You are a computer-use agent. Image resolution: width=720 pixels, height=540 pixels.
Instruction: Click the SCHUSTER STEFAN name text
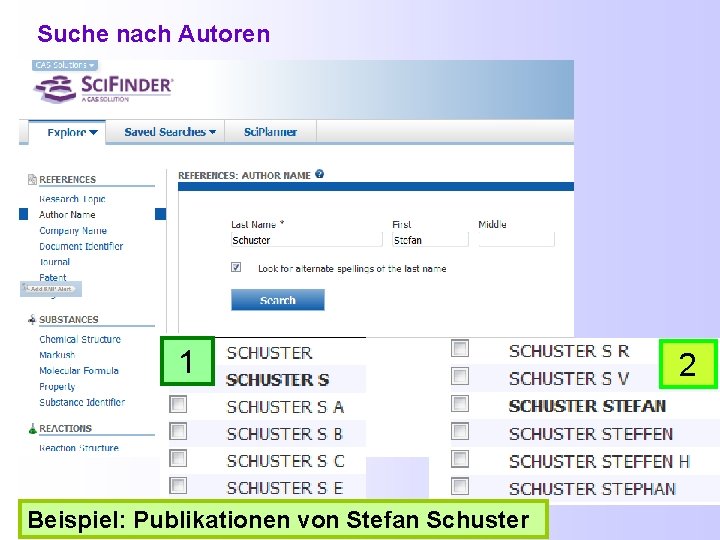coord(587,406)
